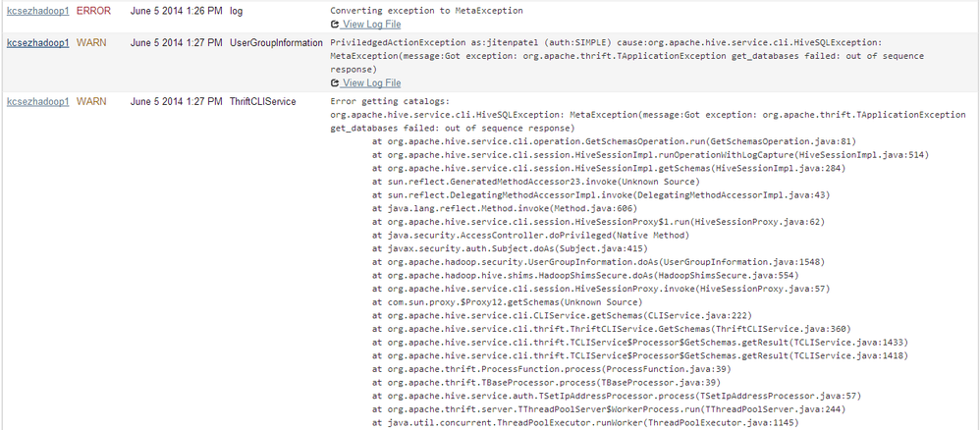Viewport: 980px width, 430px height.
Task: Select the ThriftCLIService source cell
Action: (x=262, y=100)
